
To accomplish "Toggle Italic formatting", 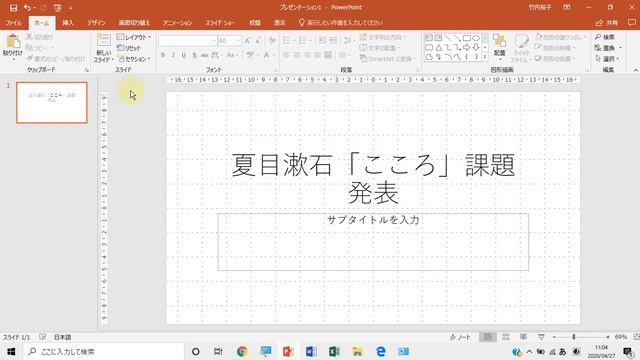I will pyautogui.click(x=173, y=55).
